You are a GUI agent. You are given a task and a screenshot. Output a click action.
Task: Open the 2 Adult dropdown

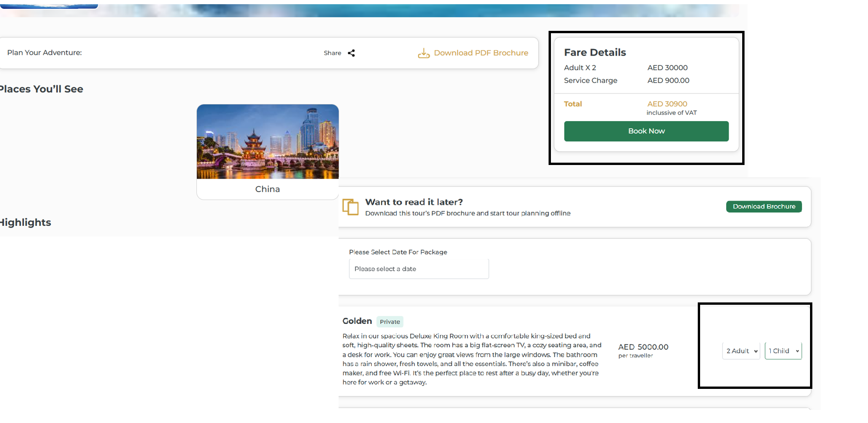pos(741,351)
